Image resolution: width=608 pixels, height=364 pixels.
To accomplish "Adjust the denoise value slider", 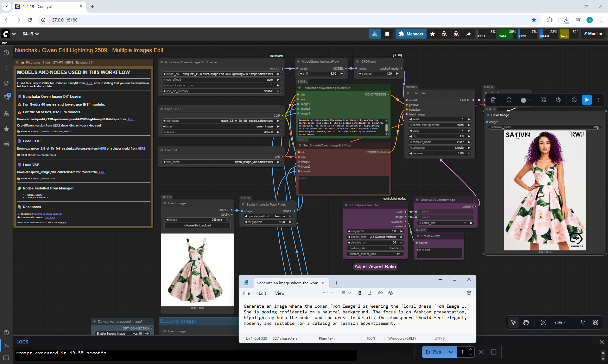I will coord(440,153).
